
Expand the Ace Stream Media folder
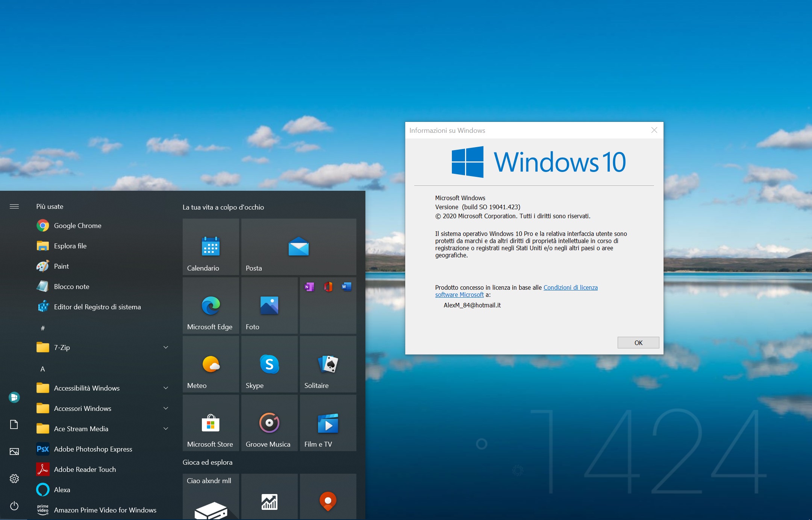(x=101, y=429)
